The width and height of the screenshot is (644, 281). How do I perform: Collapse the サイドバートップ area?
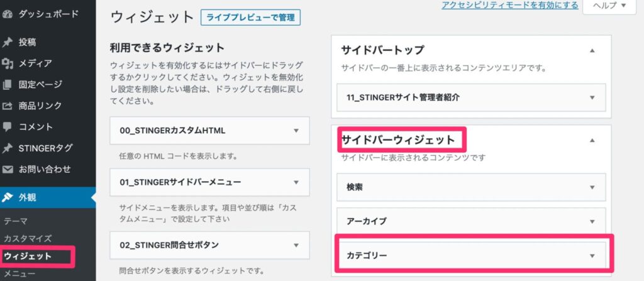click(592, 50)
